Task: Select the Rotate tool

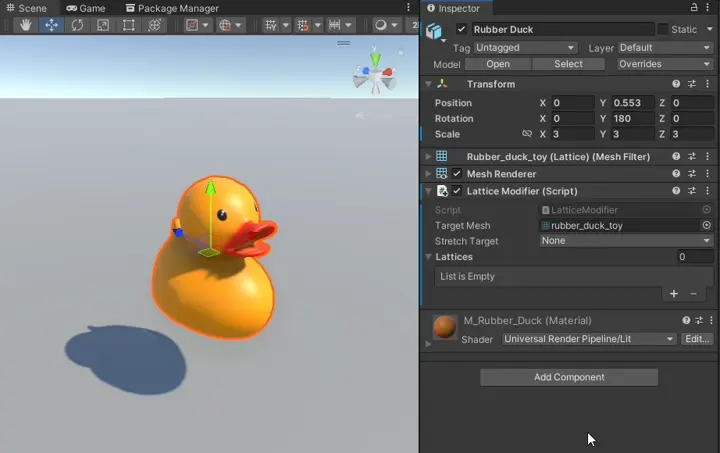Action: 77,25
